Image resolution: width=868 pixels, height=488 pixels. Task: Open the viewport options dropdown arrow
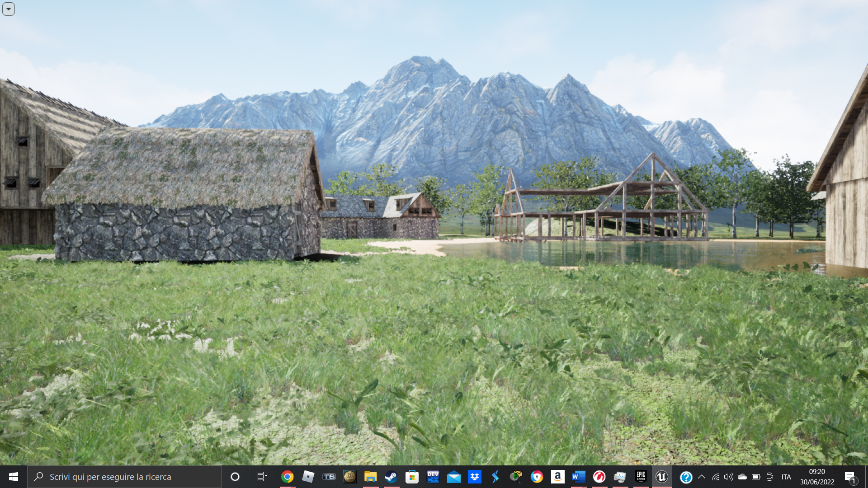point(9,9)
